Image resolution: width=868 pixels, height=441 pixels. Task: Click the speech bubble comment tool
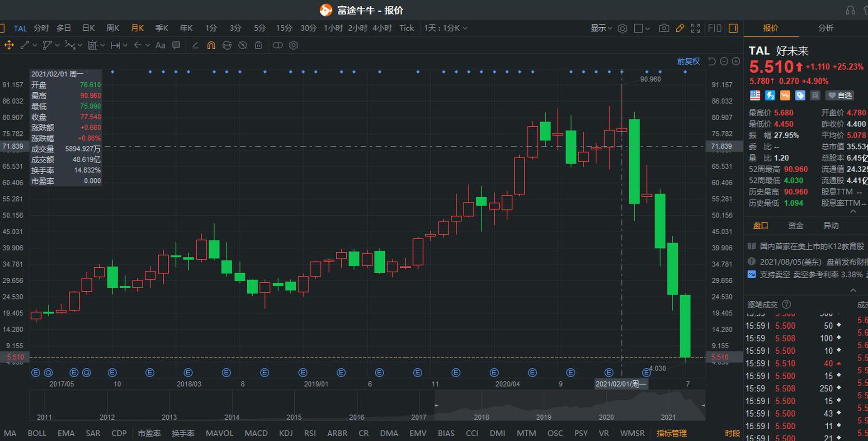click(x=176, y=45)
